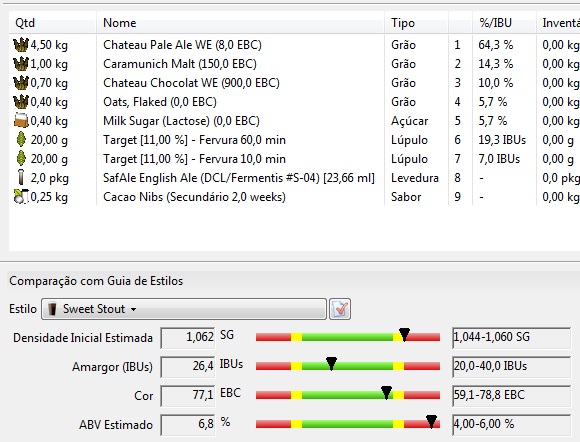Screen dimensions: 580x442
Task: Click the Amargor IBUs slider marker
Action: [x=331, y=364]
